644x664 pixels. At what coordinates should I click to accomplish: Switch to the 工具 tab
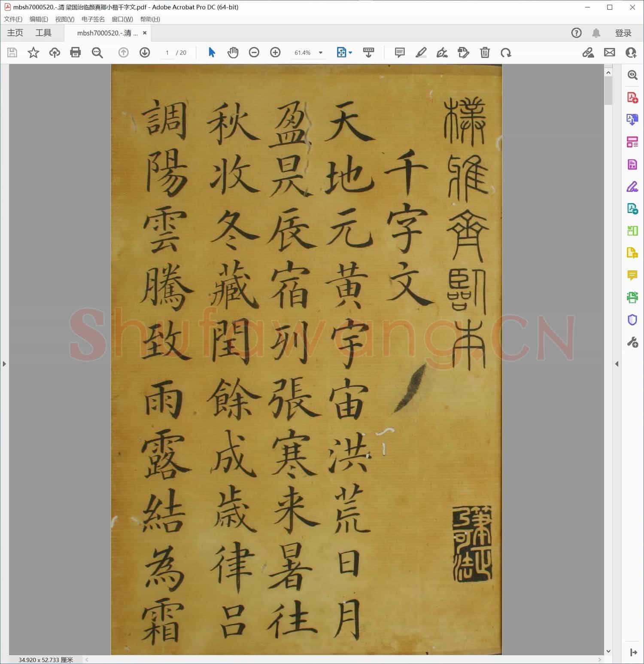tap(43, 33)
